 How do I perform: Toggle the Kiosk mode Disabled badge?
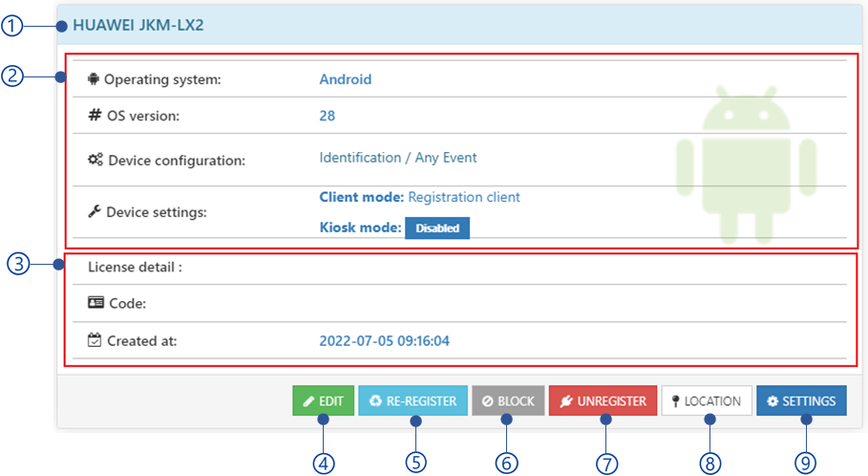[x=437, y=227]
